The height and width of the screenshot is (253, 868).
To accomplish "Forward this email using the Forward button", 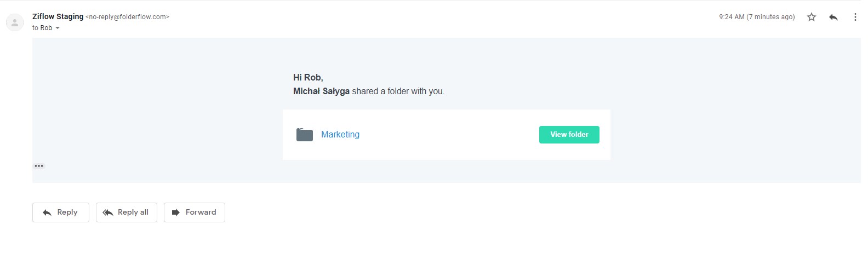I will tap(194, 212).
